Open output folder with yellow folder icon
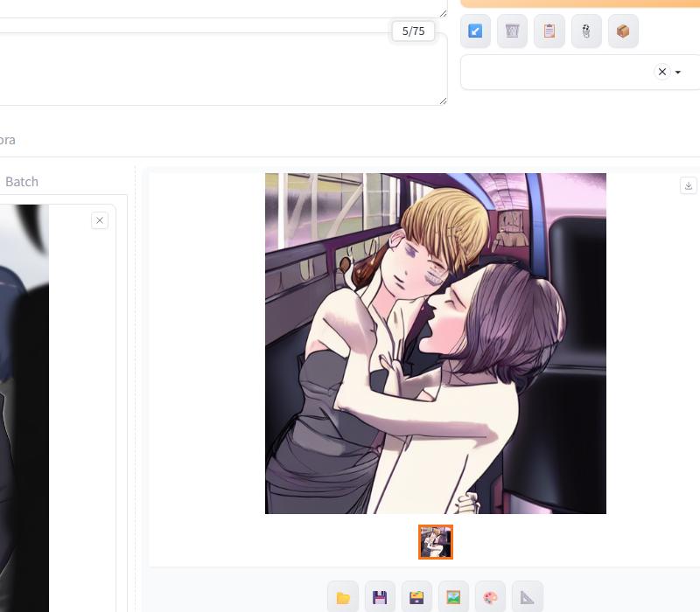700x612 pixels. pos(343,597)
